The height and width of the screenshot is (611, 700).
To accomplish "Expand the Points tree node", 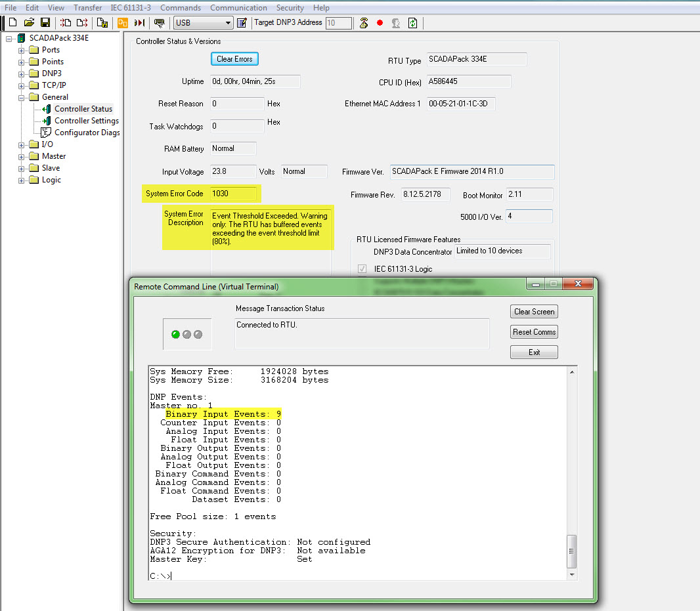I will click(21, 62).
